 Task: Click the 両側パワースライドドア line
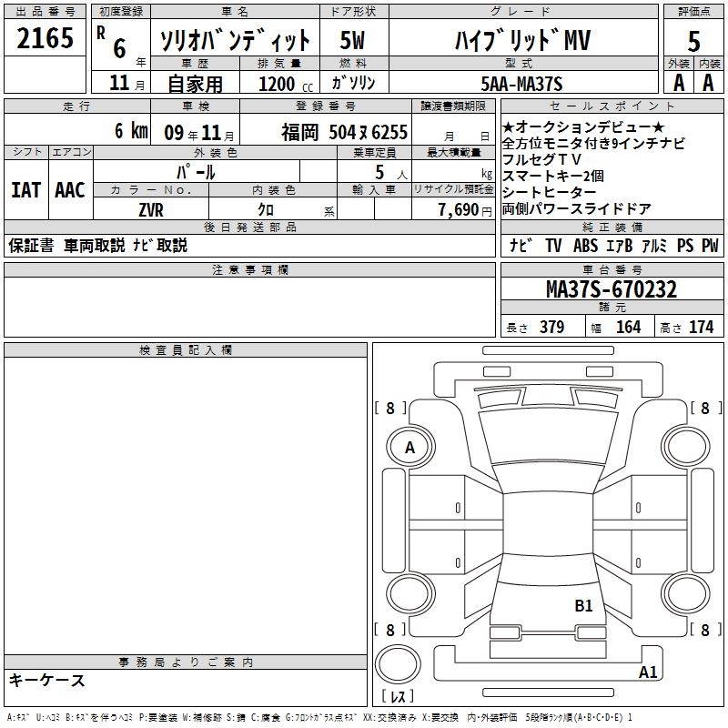coord(577,209)
